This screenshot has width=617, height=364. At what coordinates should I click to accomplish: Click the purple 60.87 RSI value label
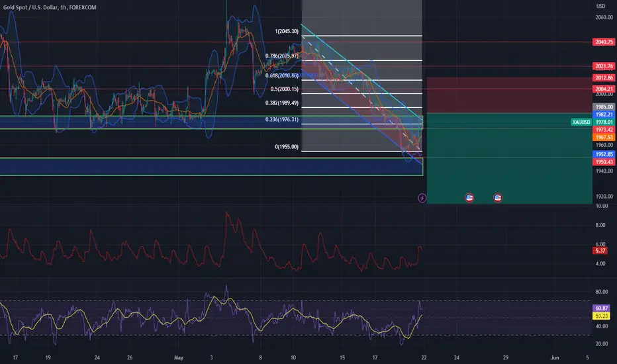click(x=601, y=308)
